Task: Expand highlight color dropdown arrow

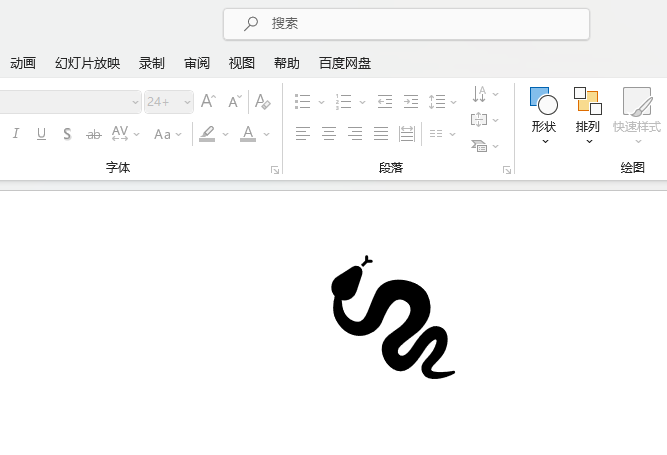Action: tap(225, 134)
